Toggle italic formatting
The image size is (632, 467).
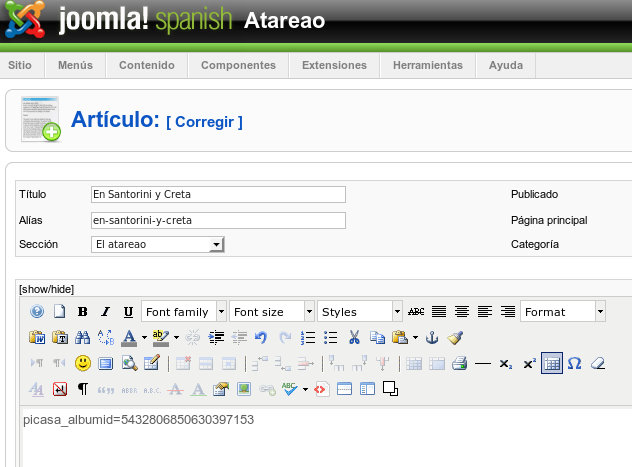coord(106,311)
